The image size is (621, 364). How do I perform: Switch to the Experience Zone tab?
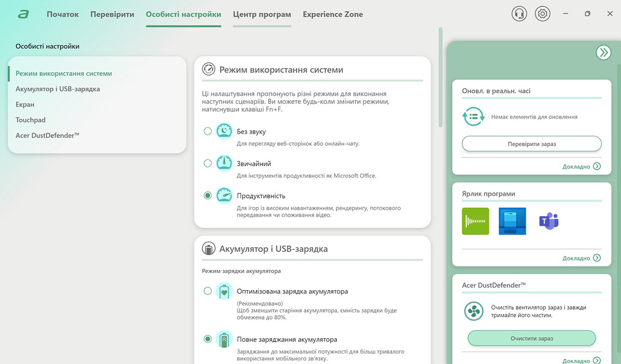point(333,14)
